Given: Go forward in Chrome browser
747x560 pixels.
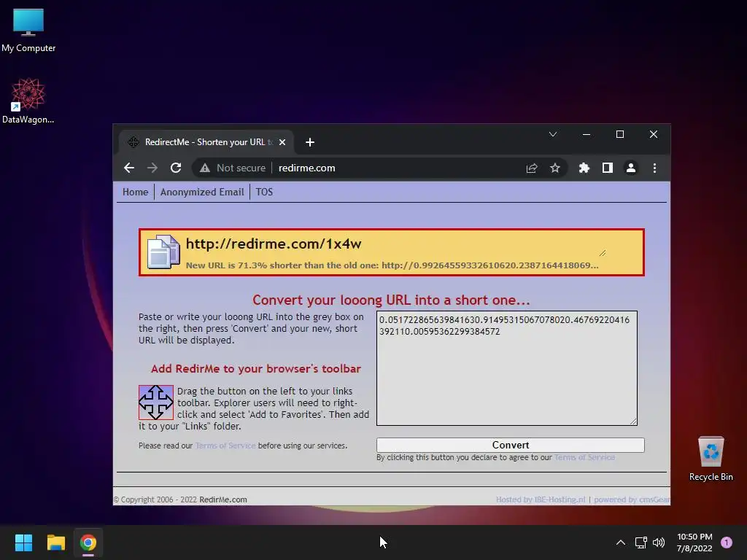Looking at the screenshot, I should pyautogui.click(x=152, y=168).
